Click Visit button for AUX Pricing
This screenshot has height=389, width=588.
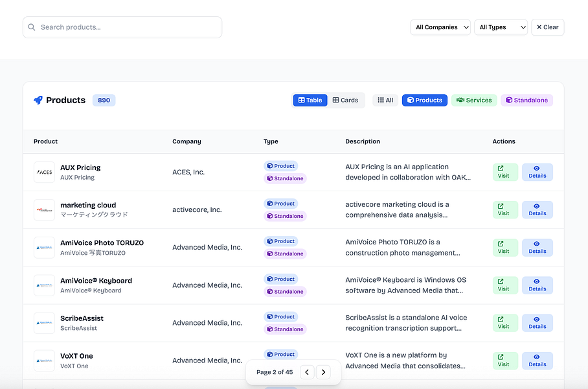(504, 172)
